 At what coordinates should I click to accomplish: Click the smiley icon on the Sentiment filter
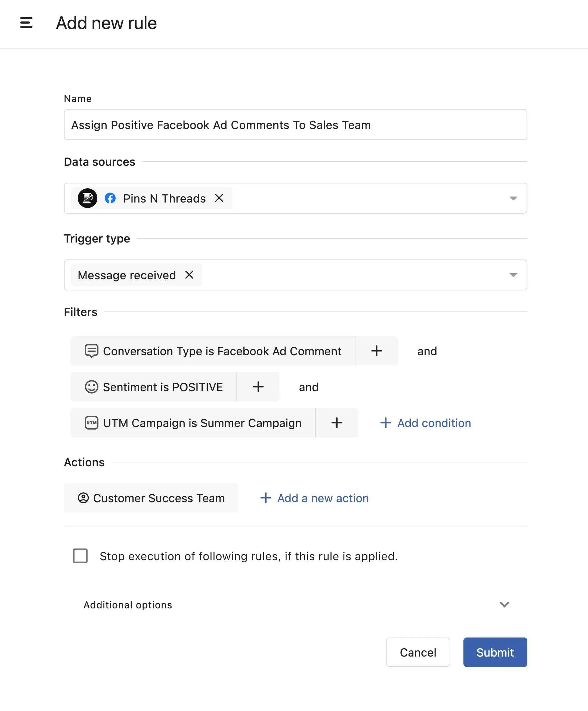(91, 387)
